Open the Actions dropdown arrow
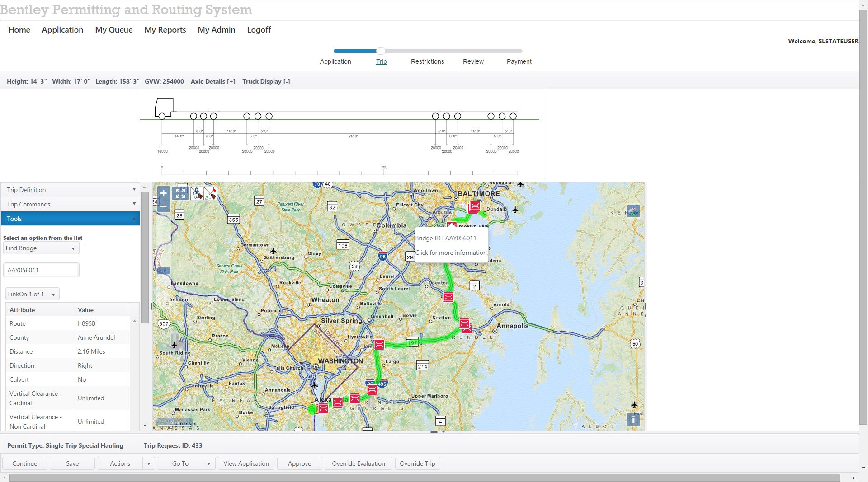The height and width of the screenshot is (482, 868). [x=148, y=463]
